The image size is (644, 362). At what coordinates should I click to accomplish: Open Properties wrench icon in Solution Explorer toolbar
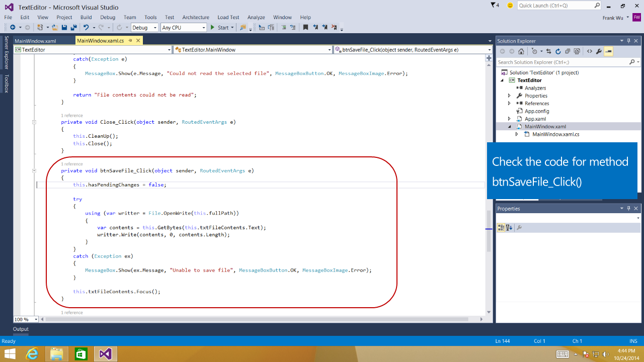(599, 51)
